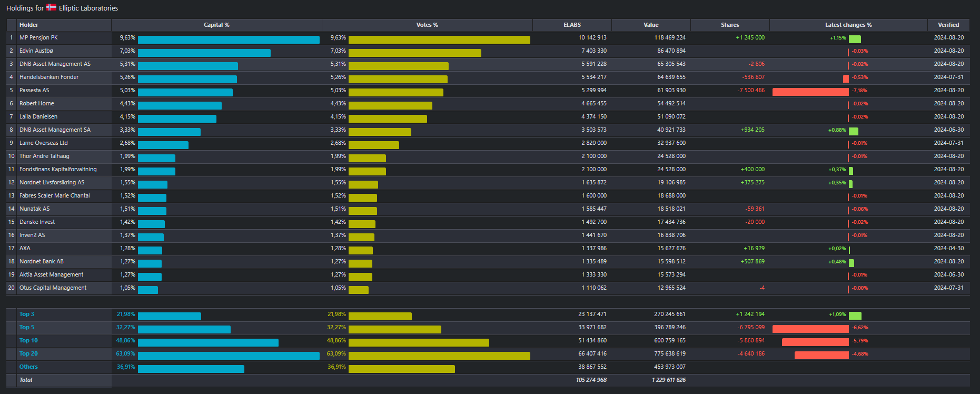
Task: Click the Norwegian flag icon in title
Action: point(51,7)
